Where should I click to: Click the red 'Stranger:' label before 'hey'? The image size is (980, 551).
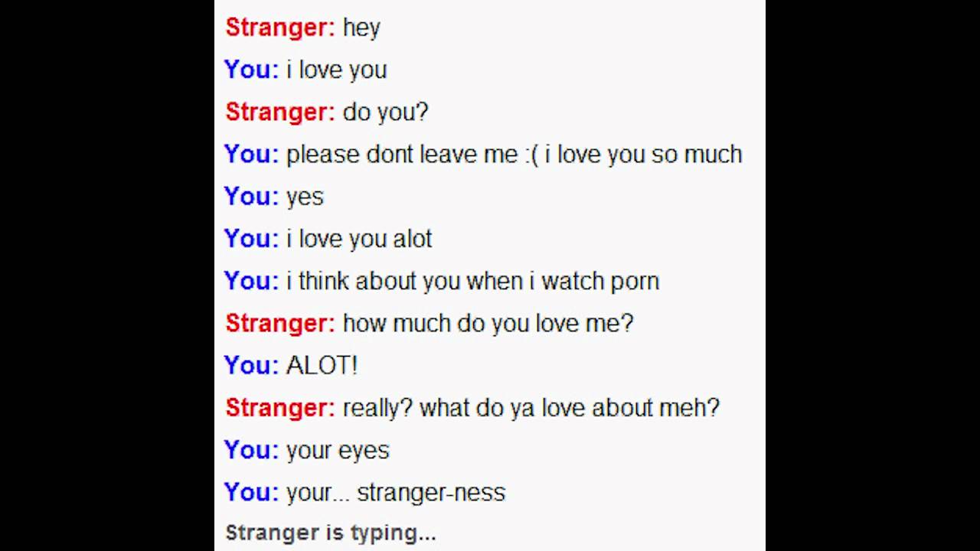coord(280,28)
